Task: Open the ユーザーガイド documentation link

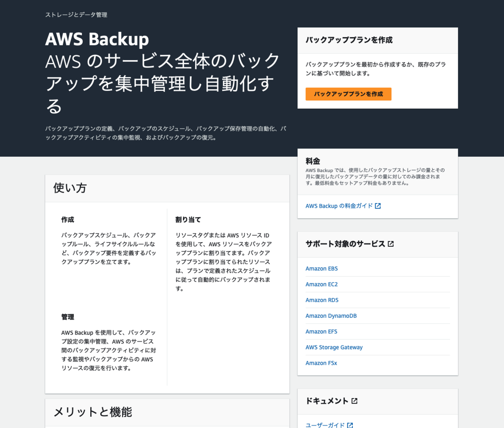Action: (326, 425)
